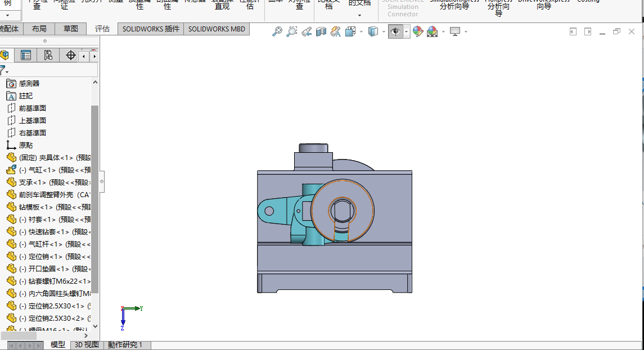Switch to the SOLIDWORKS 插件 tab
The height and width of the screenshot is (350, 644).
[x=151, y=29]
